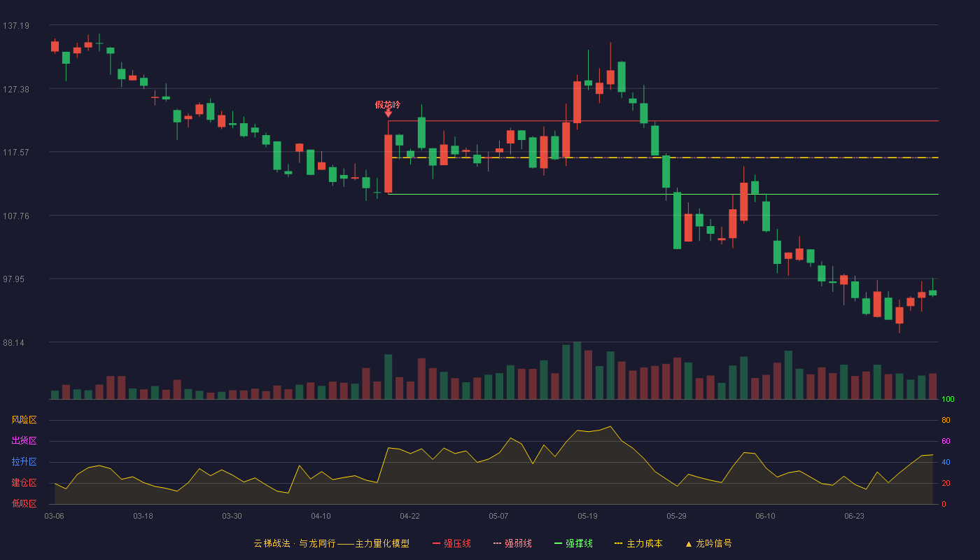Click the red down arrow under 假龙吟
The height and width of the screenshot is (560, 980).
(x=388, y=113)
